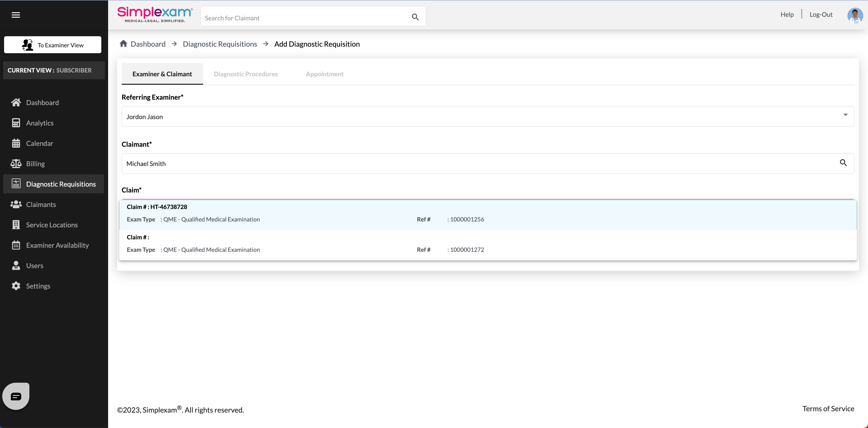Open Settings from the sidebar
This screenshot has width=868, height=428.
point(38,286)
